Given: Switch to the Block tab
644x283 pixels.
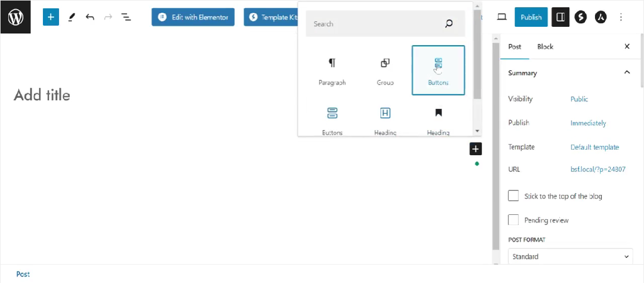Looking at the screenshot, I should tap(545, 46).
